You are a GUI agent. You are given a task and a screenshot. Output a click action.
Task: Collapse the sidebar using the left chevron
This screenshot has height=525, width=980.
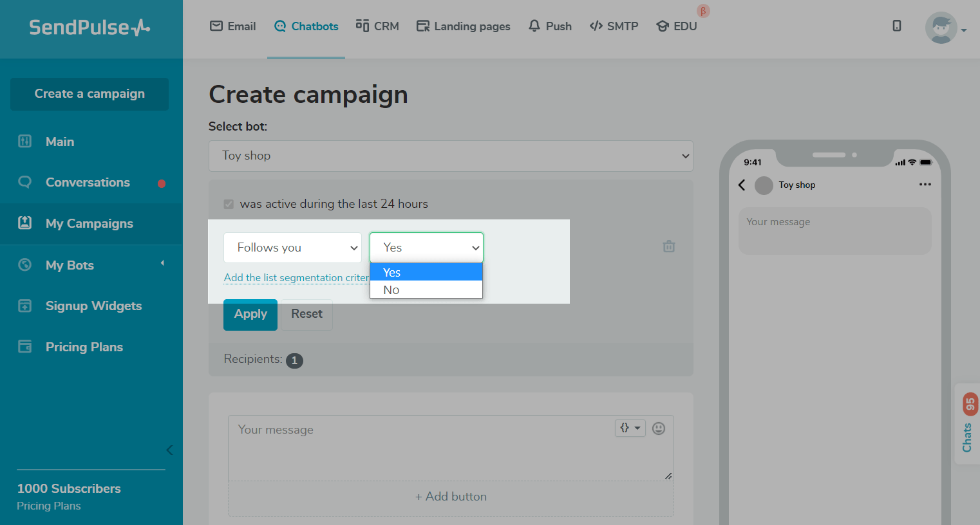click(x=169, y=450)
